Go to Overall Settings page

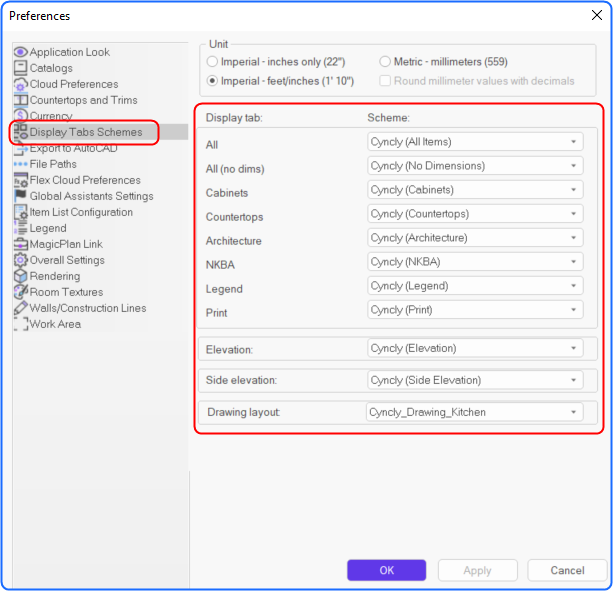(67, 260)
